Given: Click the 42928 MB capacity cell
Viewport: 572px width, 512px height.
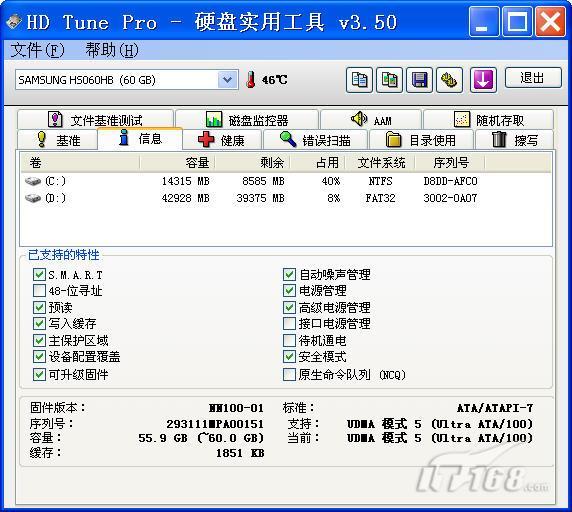Looking at the screenshot, I should coord(186,198).
